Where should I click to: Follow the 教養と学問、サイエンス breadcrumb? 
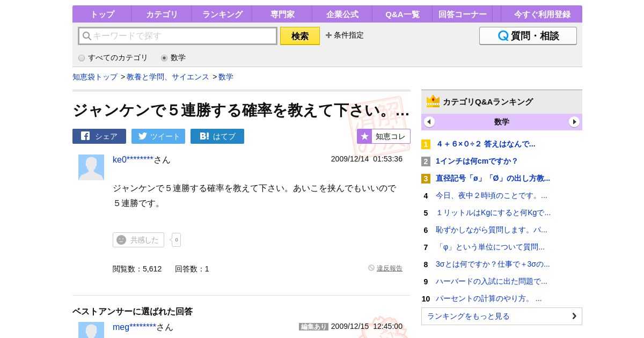(168, 77)
